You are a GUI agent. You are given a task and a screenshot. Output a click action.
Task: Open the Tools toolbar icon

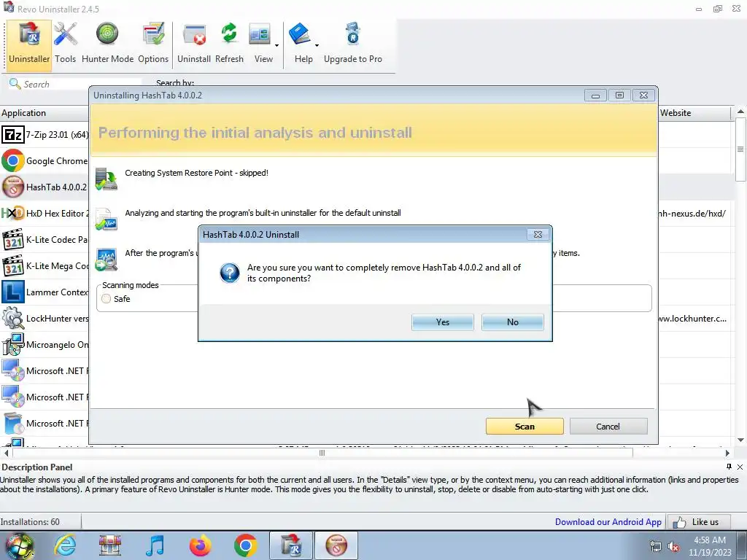(65, 44)
